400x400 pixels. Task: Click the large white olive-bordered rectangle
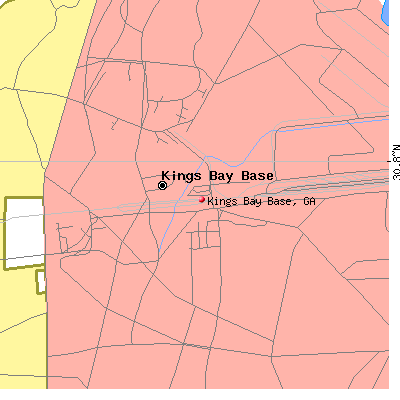point(24,233)
